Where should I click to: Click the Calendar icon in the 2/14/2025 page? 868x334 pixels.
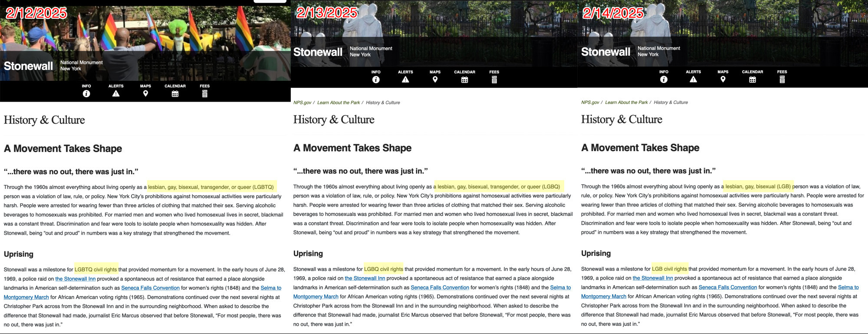pyautogui.click(x=753, y=79)
